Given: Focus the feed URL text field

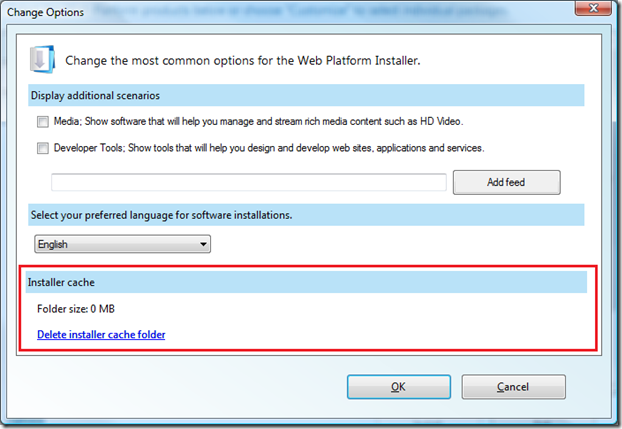Looking at the screenshot, I should point(249,182).
